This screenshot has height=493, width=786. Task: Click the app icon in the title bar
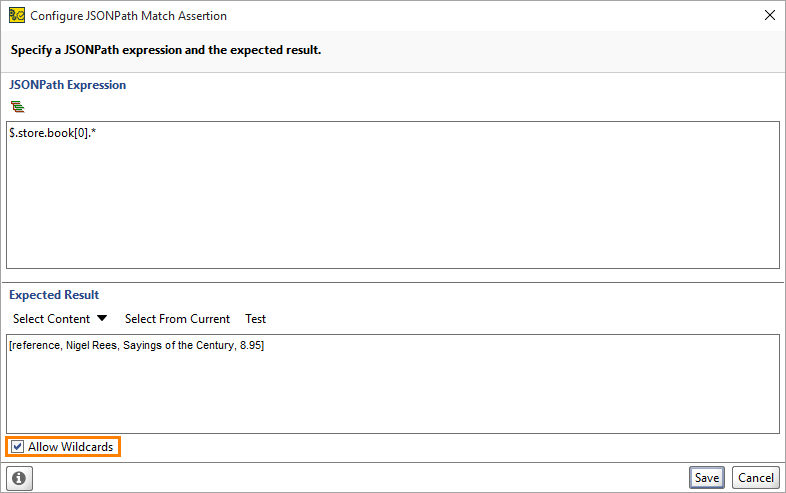(x=17, y=16)
